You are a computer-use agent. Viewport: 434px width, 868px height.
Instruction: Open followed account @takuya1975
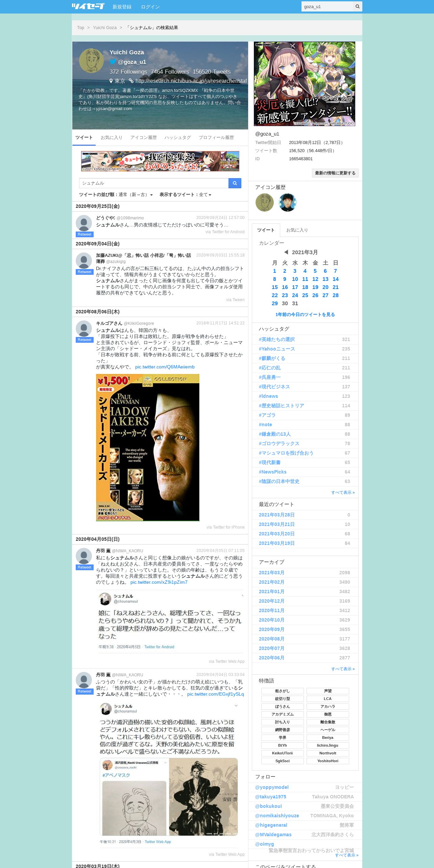(271, 797)
